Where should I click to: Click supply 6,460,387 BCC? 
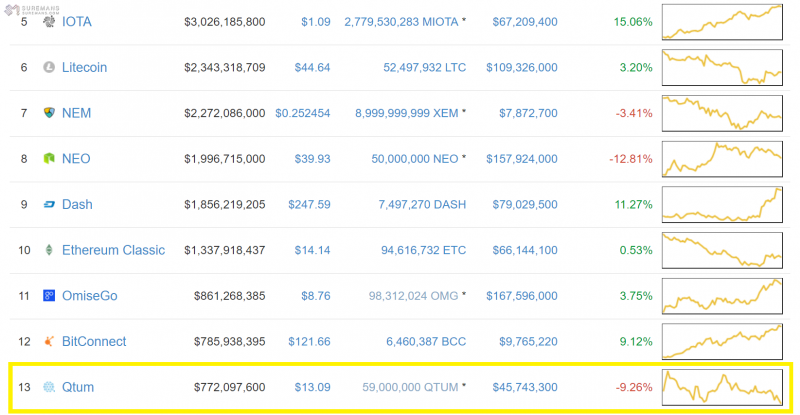click(426, 341)
